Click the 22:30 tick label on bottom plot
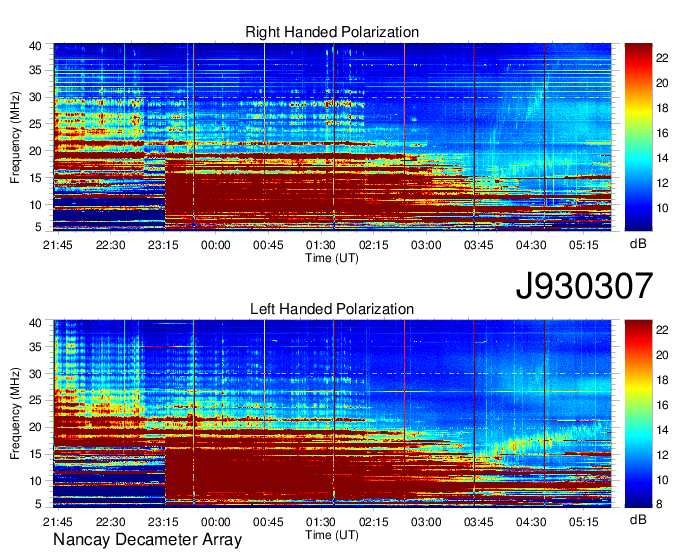Image resolution: width=680 pixels, height=552 pixels. point(110,522)
